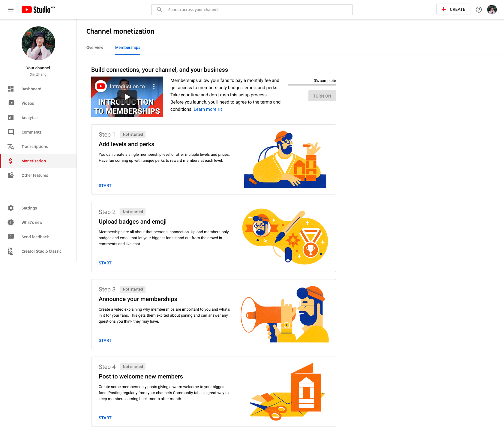Open Send feedback
The height and width of the screenshot is (434, 504).
(x=35, y=237)
